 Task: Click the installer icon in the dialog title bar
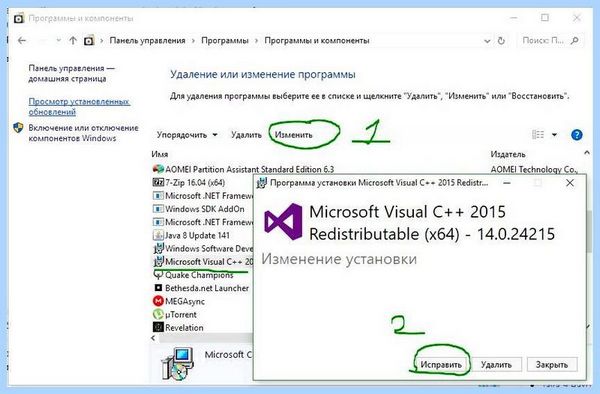261,183
